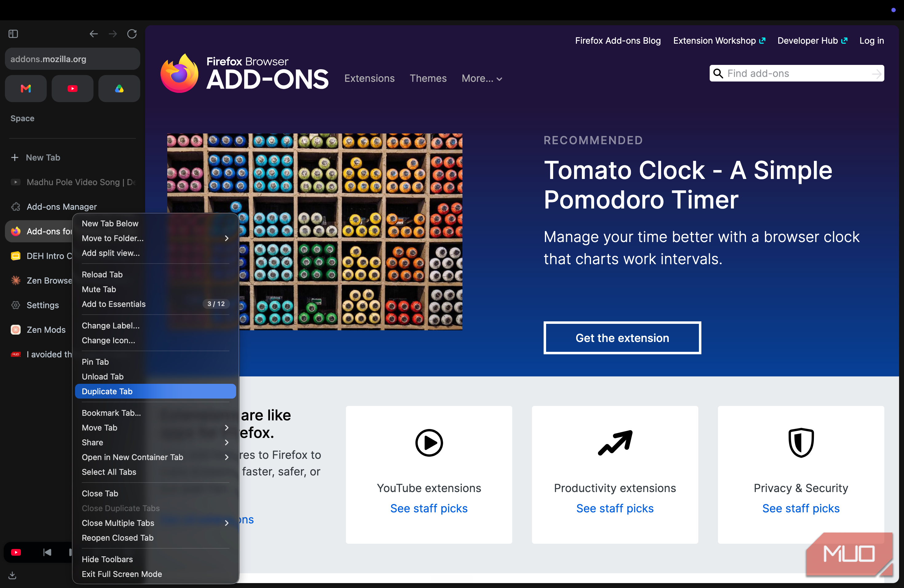Expand the Close Multiple Tabs submenu

click(156, 523)
